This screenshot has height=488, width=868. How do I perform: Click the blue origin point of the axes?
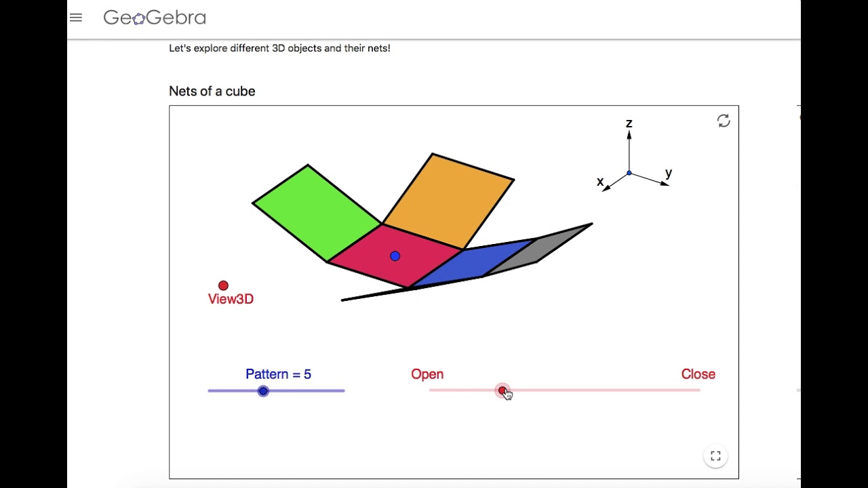pos(629,174)
